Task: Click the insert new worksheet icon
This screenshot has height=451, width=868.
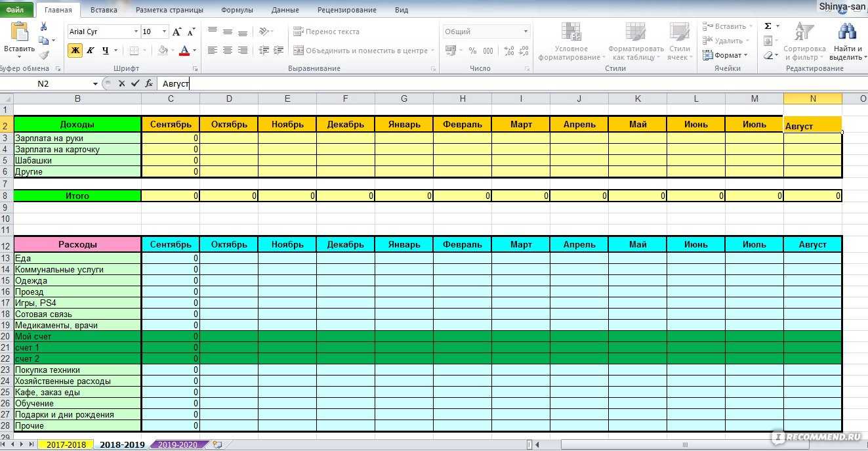Action: click(217, 444)
